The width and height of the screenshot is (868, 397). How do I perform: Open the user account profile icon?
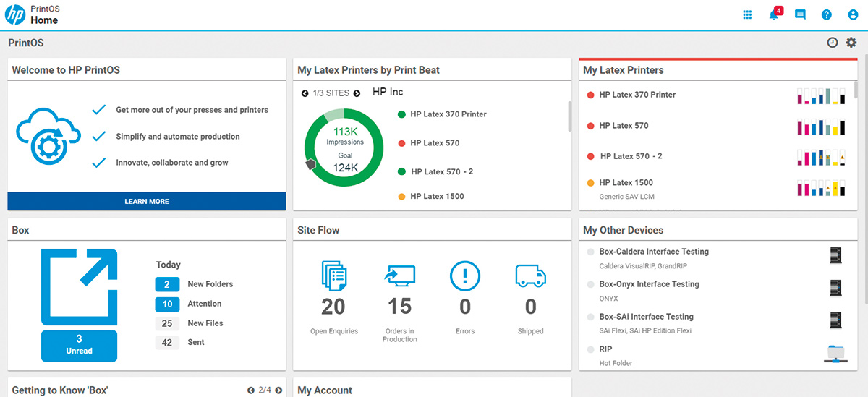[853, 15]
